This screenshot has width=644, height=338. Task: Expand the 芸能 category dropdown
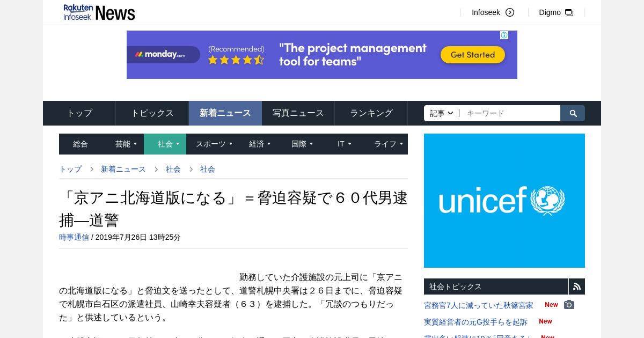pos(126,144)
